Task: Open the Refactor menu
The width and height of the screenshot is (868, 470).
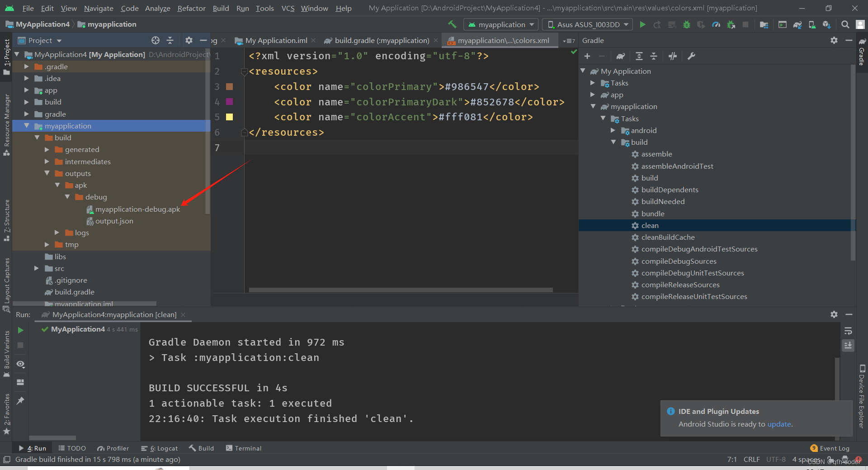Action: (x=191, y=8)
